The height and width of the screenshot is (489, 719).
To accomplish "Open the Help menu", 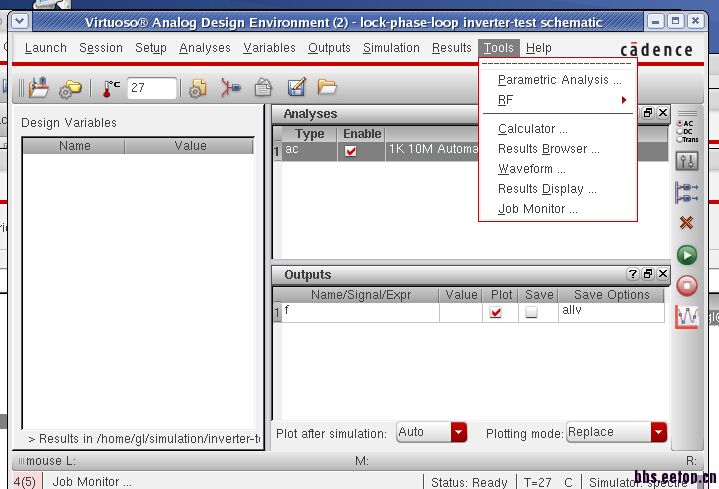I will click(539, 48).
